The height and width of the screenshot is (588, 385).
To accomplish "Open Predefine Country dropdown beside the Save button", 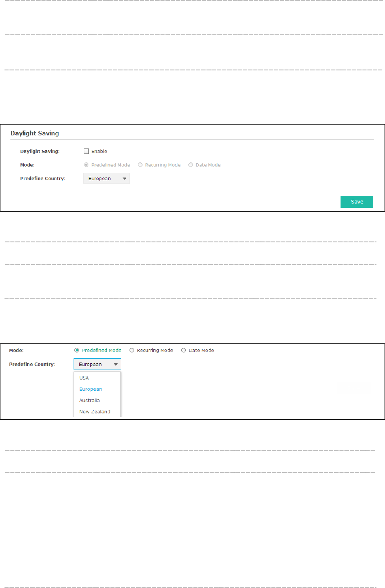I will coord(107,178).
